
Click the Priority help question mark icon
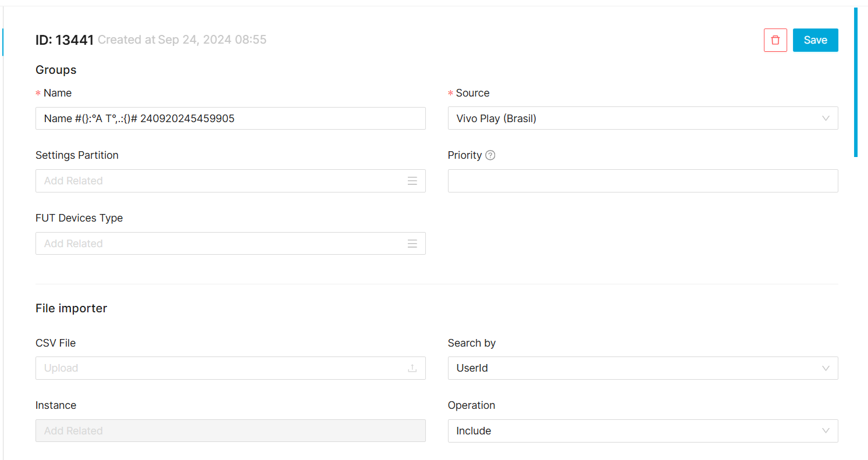(x=490, y=155)
